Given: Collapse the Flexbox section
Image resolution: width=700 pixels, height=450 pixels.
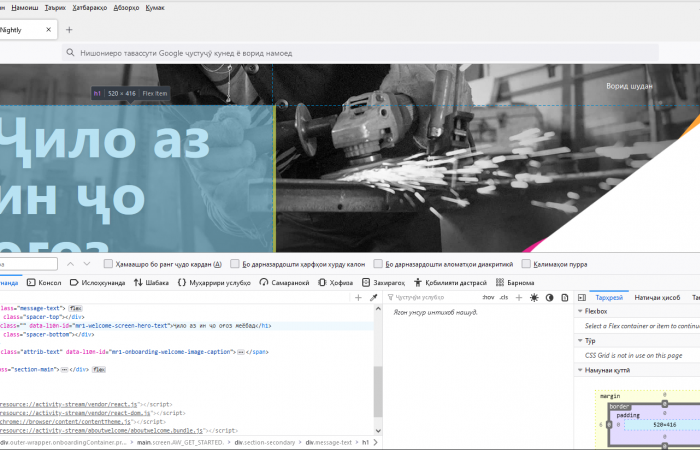Looking at the screenshot, I should click(580, 311).
